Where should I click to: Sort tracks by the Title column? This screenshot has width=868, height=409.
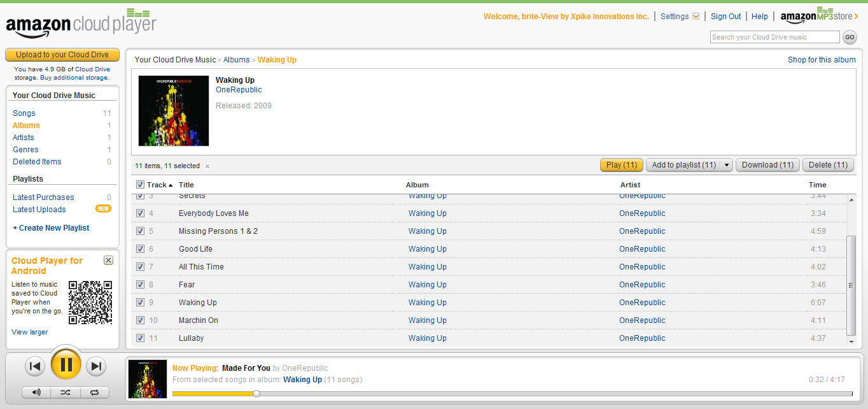pyautogui.click(x=186, y=185)
